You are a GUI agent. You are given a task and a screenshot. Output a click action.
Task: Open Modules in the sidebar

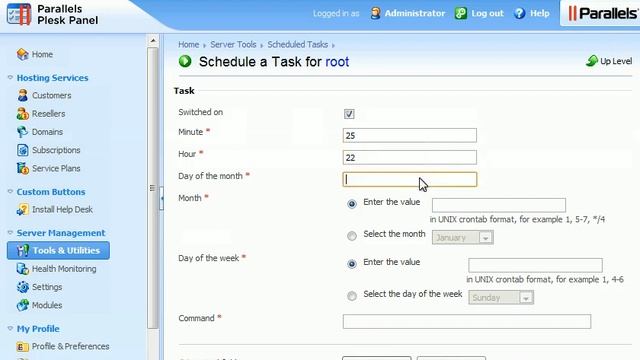tap(47, 305)
